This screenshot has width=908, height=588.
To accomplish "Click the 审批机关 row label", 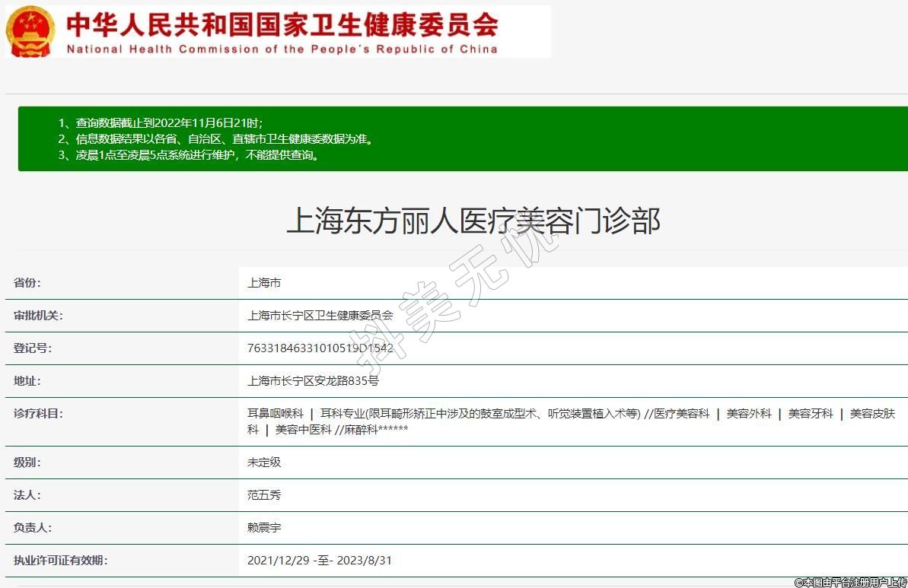I will pyautogui.click(x=38, y=316).
